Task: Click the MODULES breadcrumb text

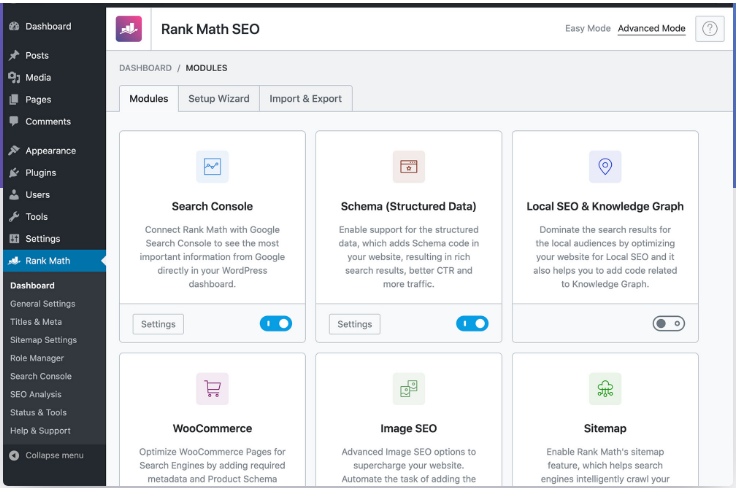Action: click(x=207, y=68)
